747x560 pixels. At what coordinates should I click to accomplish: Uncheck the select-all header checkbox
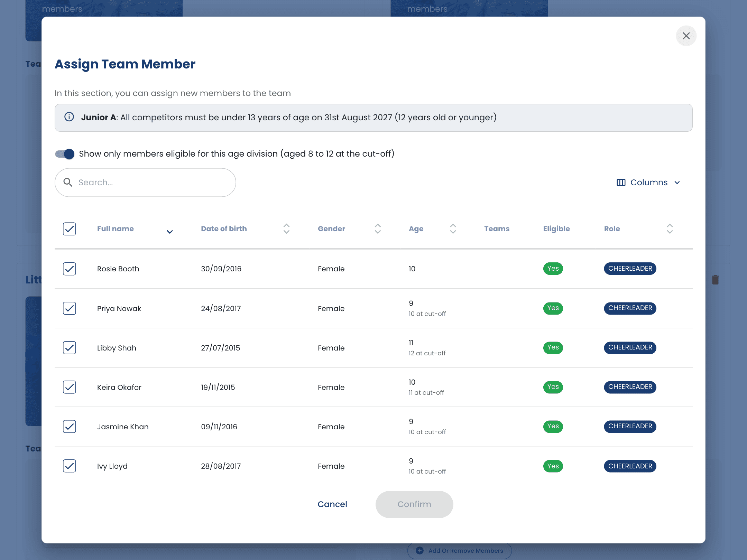coord(70,229)
